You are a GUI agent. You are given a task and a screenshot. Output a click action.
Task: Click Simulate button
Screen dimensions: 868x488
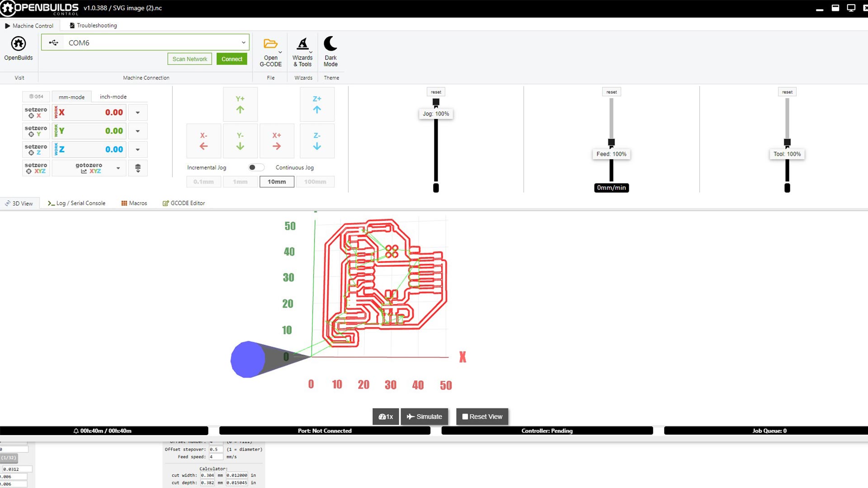[424, 417]
